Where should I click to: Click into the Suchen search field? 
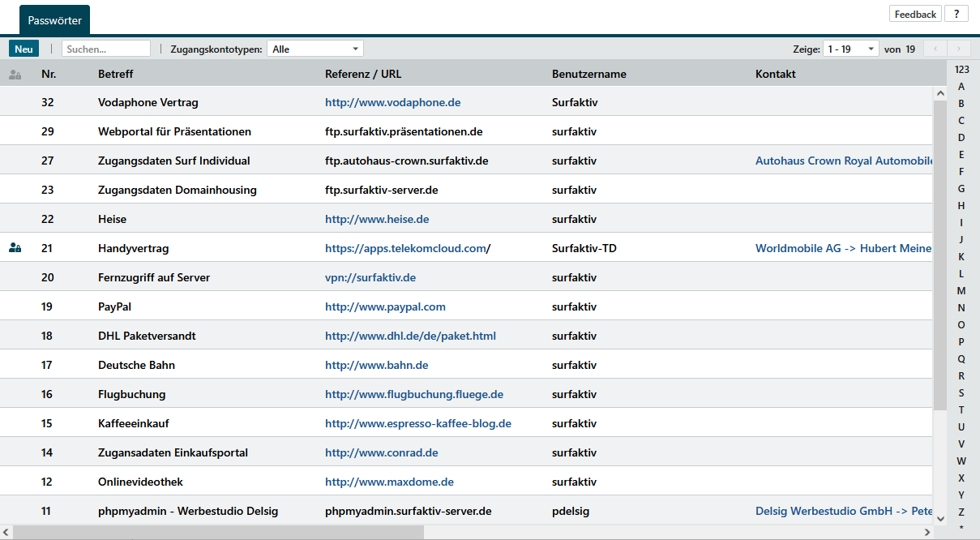105,49
